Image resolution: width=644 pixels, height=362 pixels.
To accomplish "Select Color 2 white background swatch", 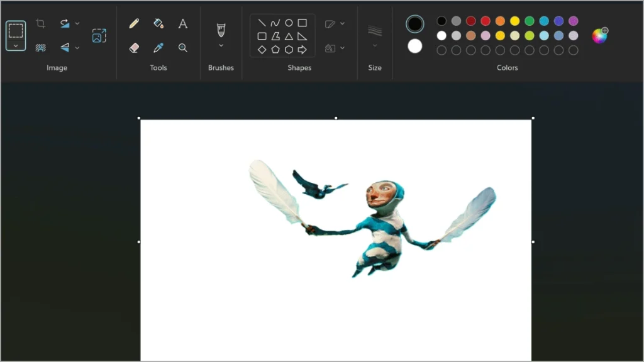I will pos(415,46).
